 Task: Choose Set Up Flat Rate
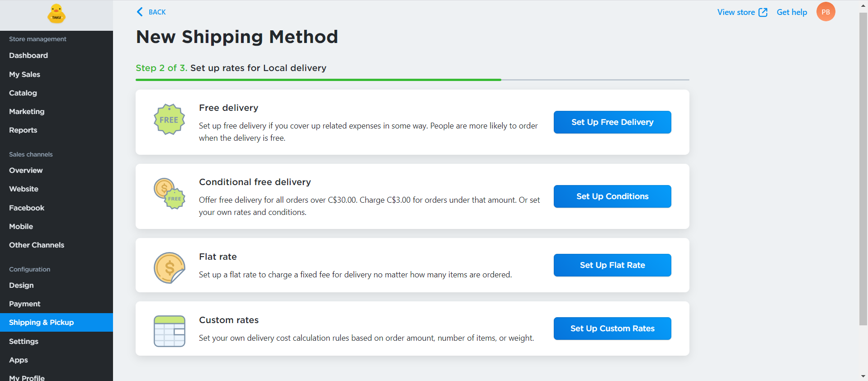[x=612, y=265]
